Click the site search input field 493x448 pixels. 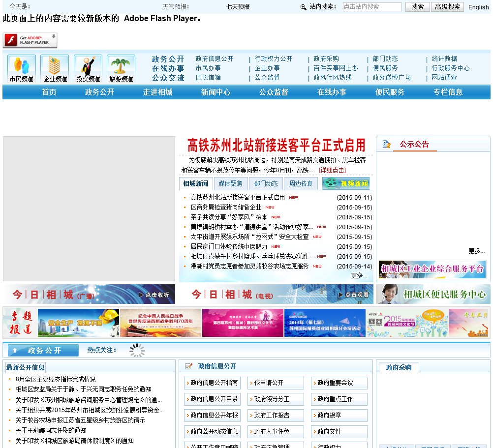click(372, 7)
